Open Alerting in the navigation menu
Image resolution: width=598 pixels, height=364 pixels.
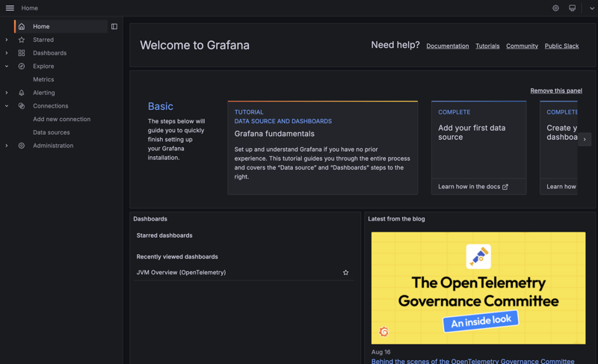43,93
